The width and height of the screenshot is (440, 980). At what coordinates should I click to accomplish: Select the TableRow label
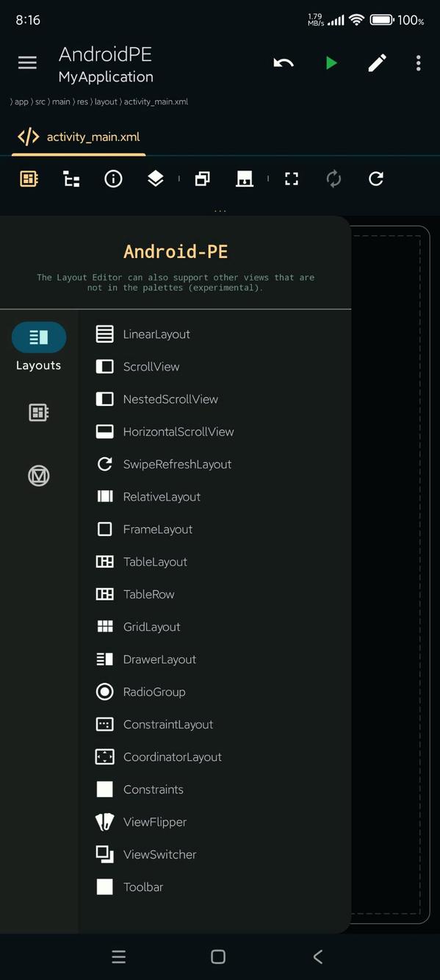tap(149, 594)
